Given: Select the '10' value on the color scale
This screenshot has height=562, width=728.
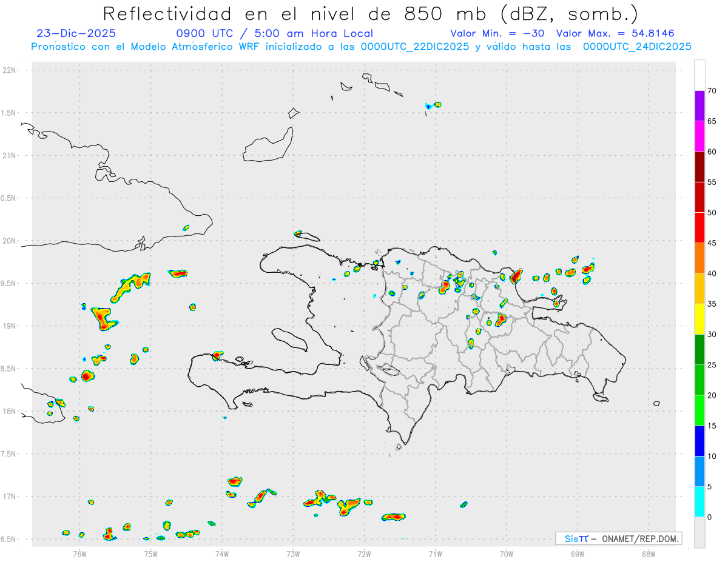Looking at the screenshot, I should click(x=712, y=456).
